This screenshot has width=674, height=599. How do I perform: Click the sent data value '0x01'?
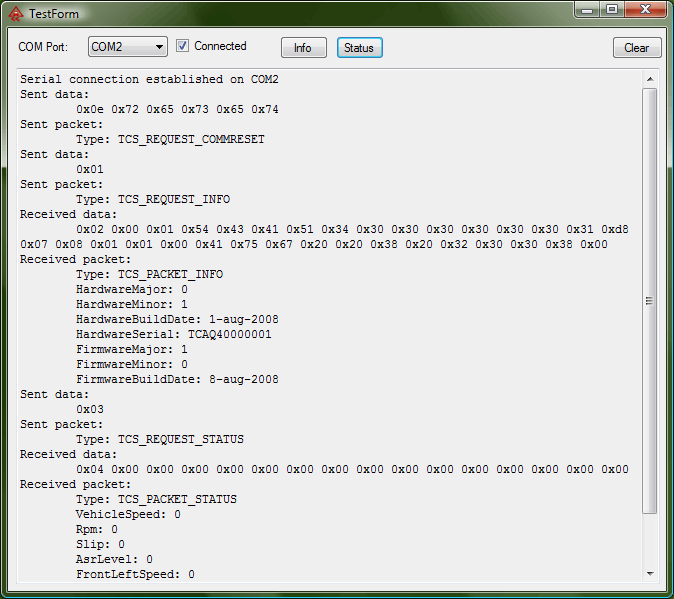tap(90, 169)
